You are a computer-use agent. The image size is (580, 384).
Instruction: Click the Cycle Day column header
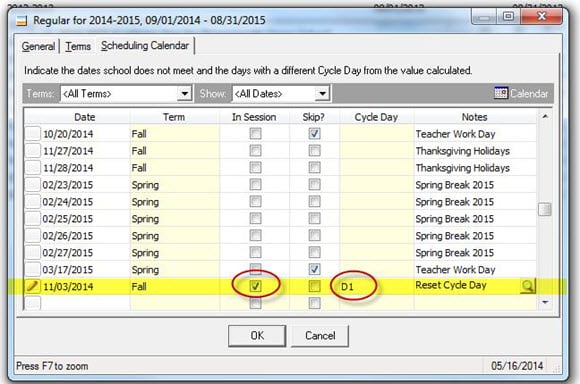(376, 117)
